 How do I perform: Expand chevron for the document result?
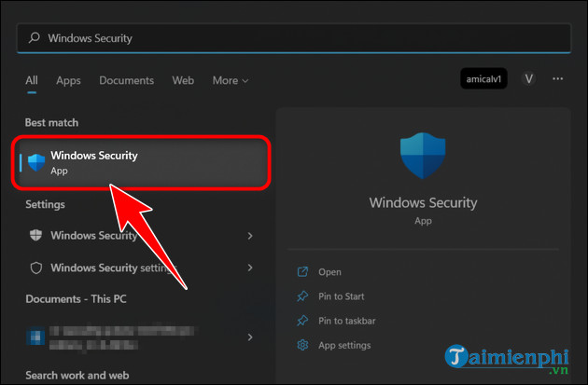(x=250, y=337)
